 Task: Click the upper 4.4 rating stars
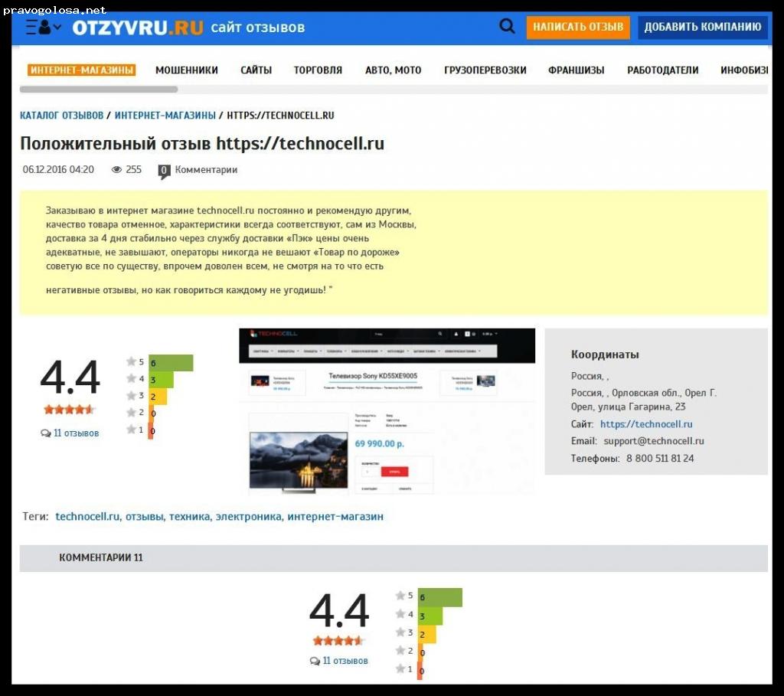pos(69,410)
